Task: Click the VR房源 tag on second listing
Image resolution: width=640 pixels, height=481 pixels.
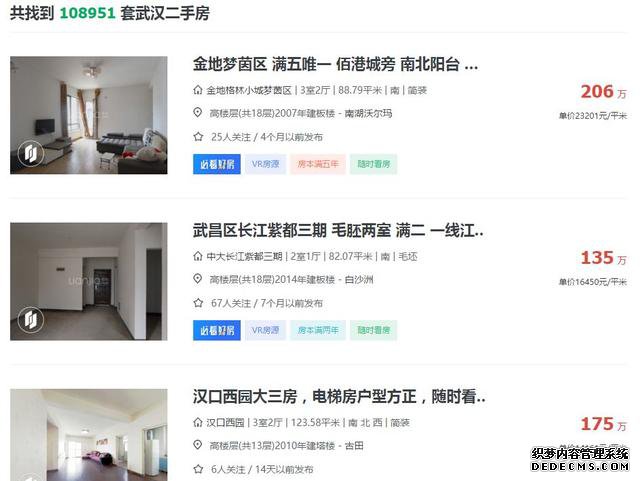Action: pos(265,330)
